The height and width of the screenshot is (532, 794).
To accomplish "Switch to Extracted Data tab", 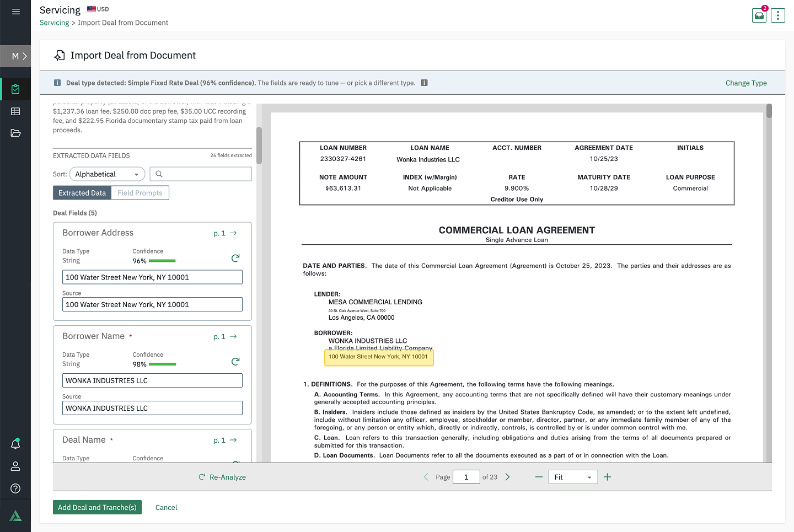I will pos(82,193).
